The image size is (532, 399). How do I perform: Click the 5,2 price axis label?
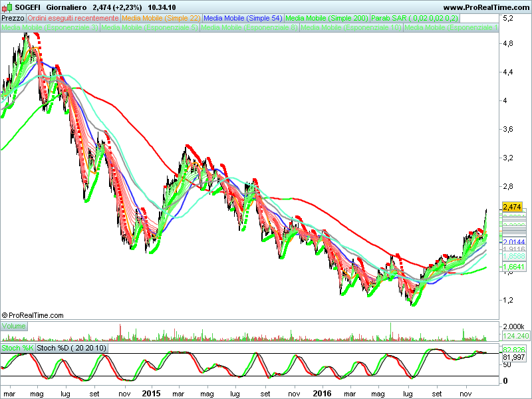coord(508,19)
